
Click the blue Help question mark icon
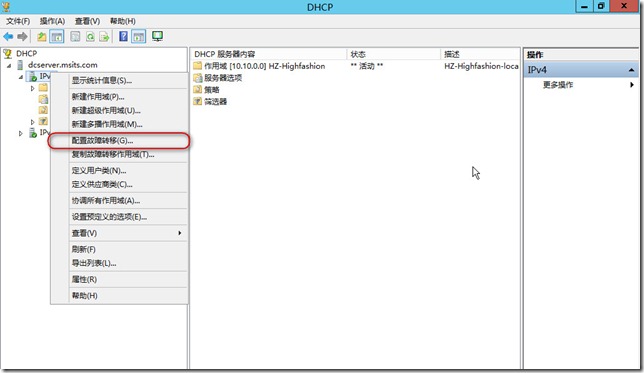point(123,36)
